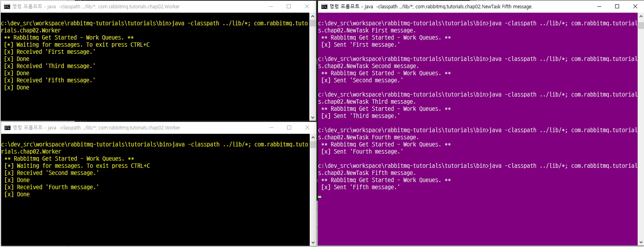Click "Sent 'First message.'" line
644x247 pixels.
(x=360, y=45)
